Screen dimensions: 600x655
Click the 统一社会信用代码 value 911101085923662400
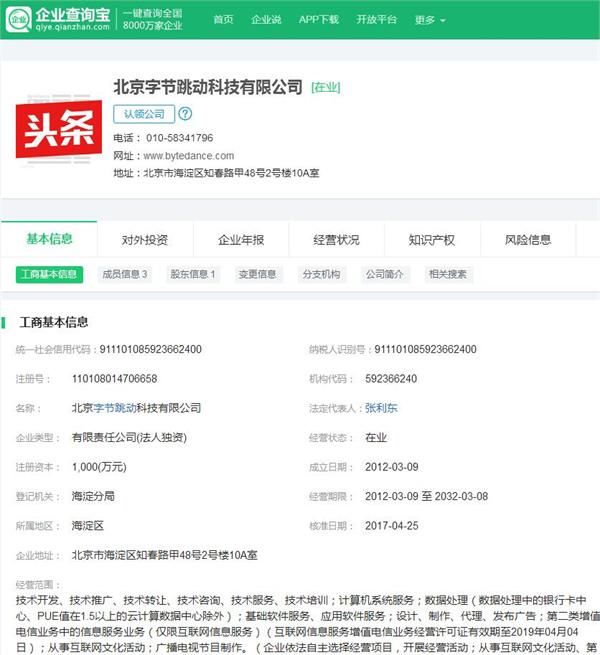pos(150,349)
